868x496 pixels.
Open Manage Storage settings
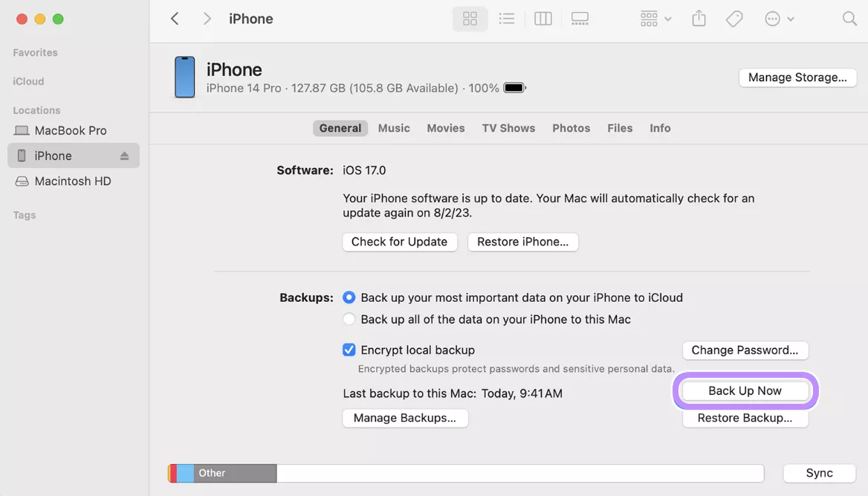797,77
